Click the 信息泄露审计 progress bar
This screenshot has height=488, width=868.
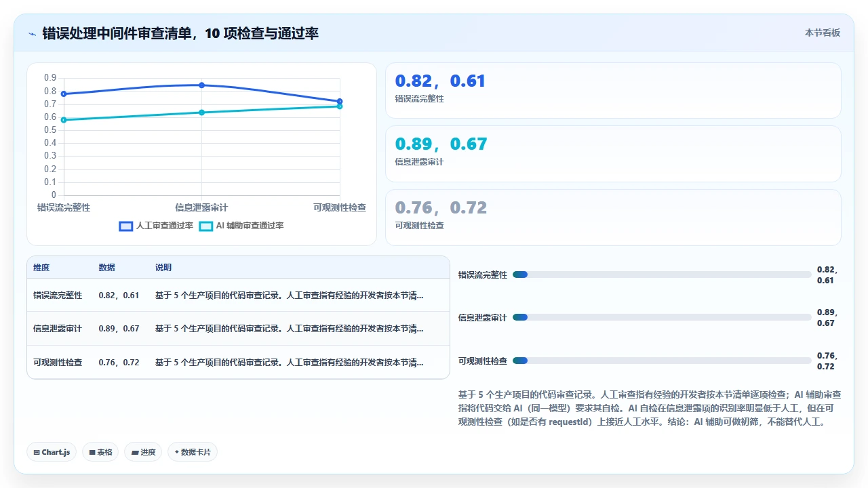662,317
